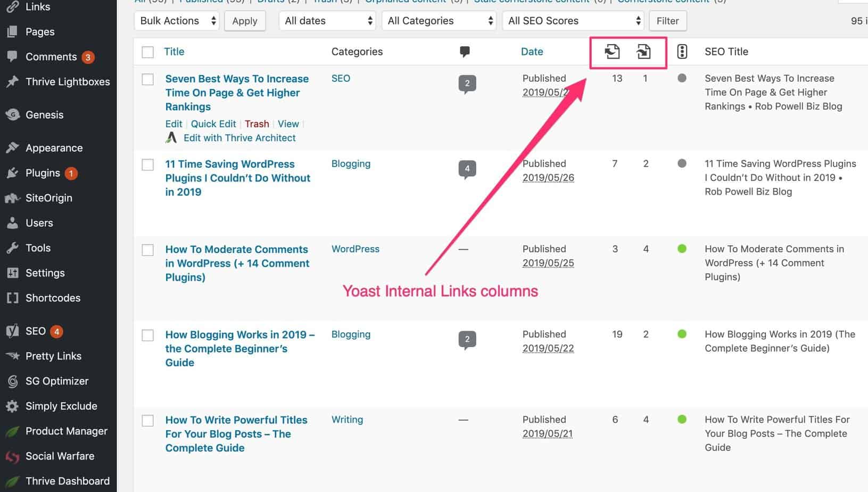The image size is (868, 492).
Task: Click the SEO score column header icon
Action: pyautogui.click(x=682, y=52)
